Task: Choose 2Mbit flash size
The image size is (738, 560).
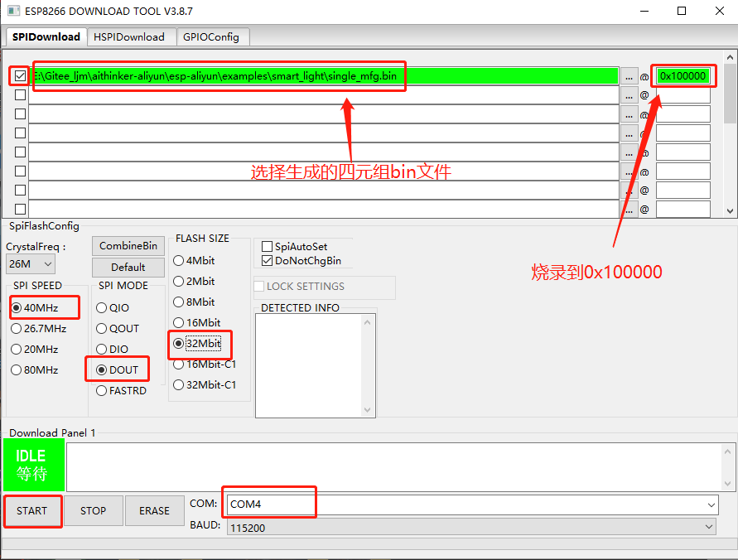Action: [x=194, y=281]
